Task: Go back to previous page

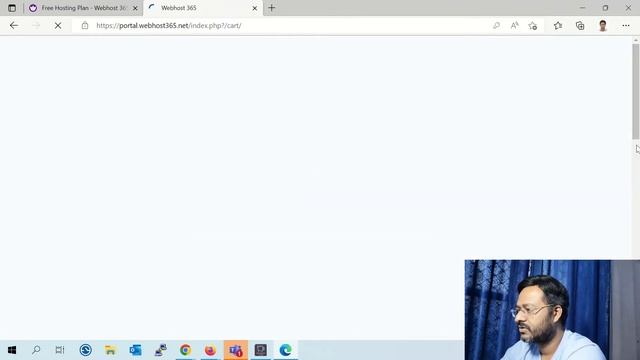Action: pos(14,25)
